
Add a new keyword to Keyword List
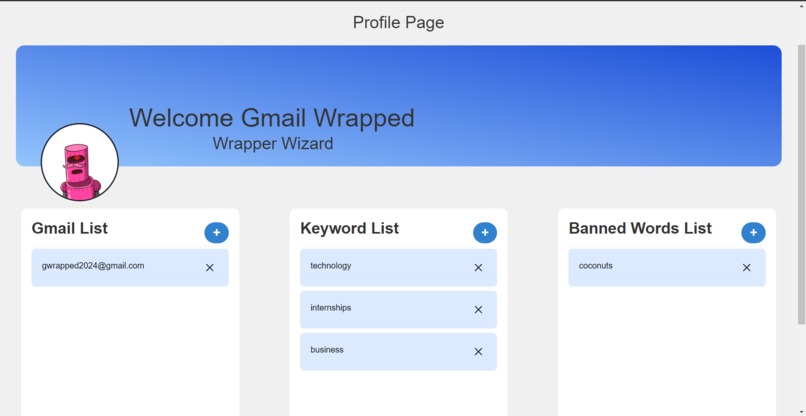(485, 233)
